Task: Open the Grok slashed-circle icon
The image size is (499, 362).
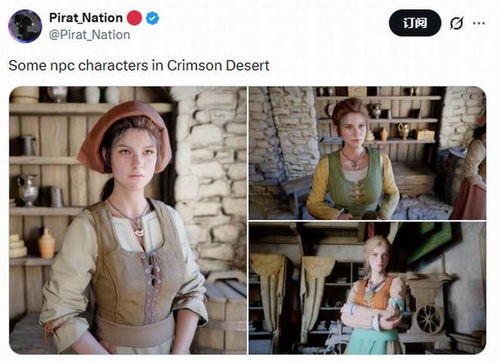Action: tap(456, 23)
